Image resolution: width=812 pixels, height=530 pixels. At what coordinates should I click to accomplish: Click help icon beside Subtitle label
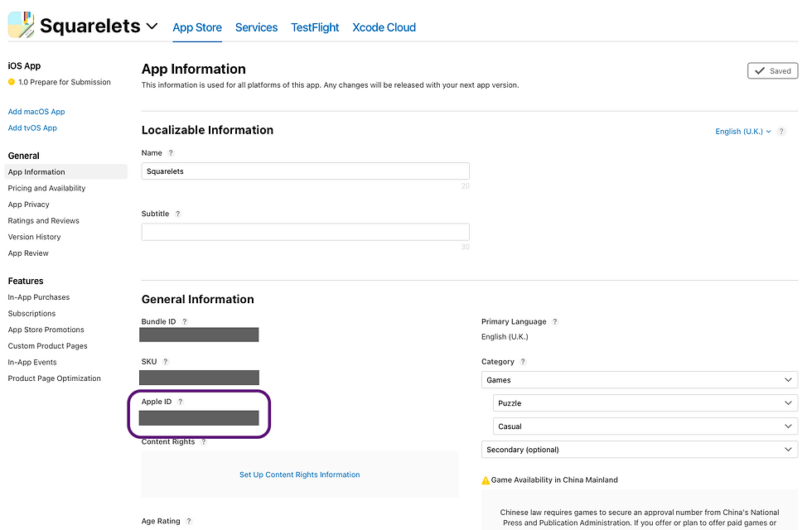(x=177, y=214)
